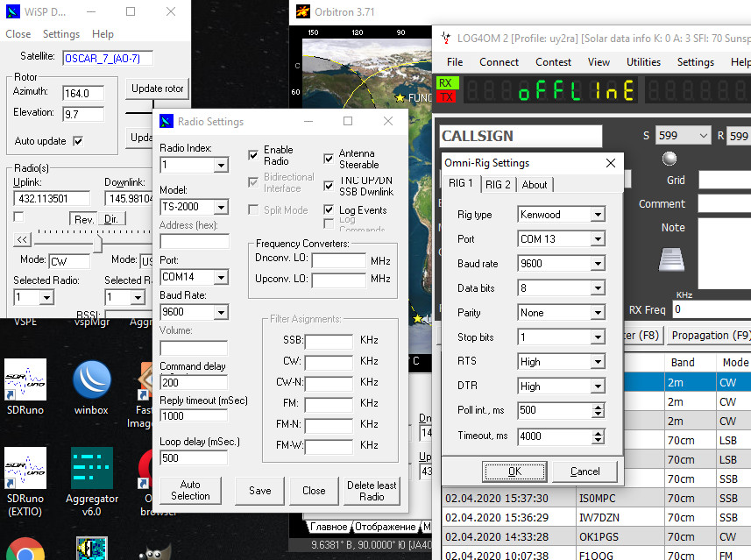Click the LOG4OM 2 title icon

(446, 38)
